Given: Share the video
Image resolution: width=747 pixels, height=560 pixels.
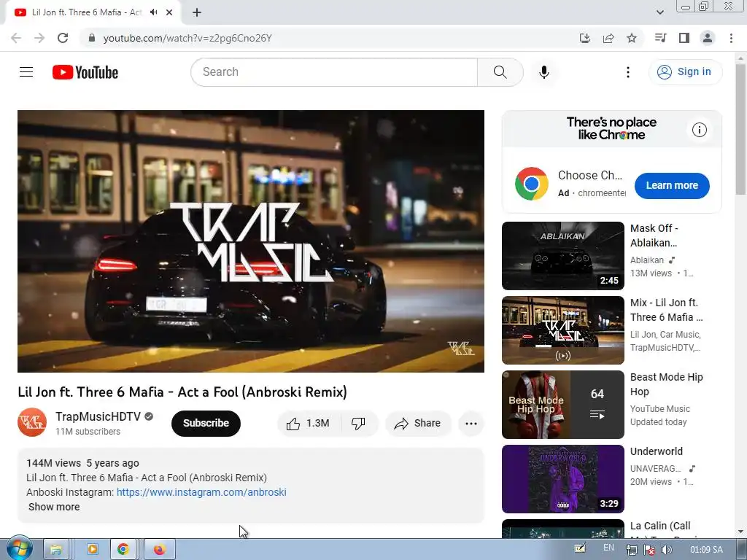Looking at the screenshot, I should coord(418,424).
